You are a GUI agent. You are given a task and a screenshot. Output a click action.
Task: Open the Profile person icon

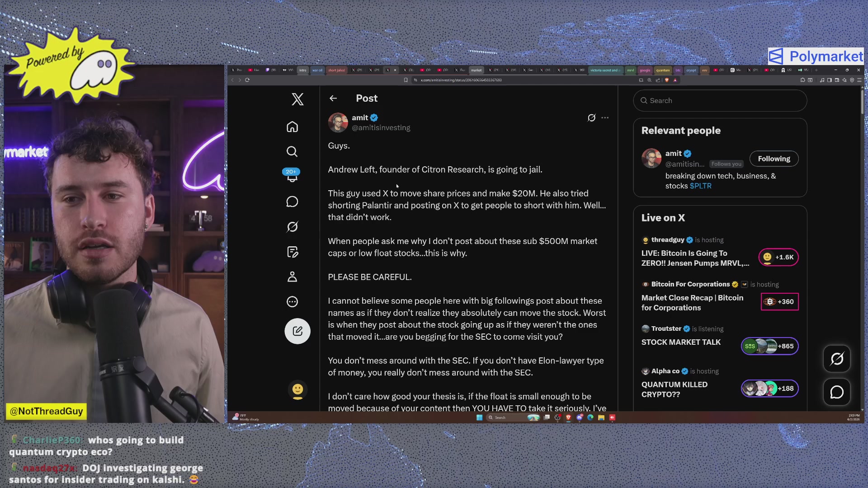[292, 277]
